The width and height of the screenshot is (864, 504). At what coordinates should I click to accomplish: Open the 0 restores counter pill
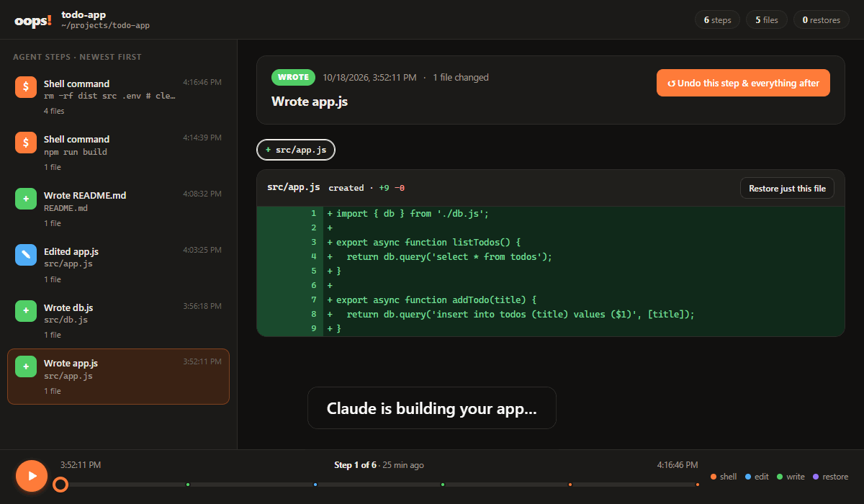click(822, 20)
